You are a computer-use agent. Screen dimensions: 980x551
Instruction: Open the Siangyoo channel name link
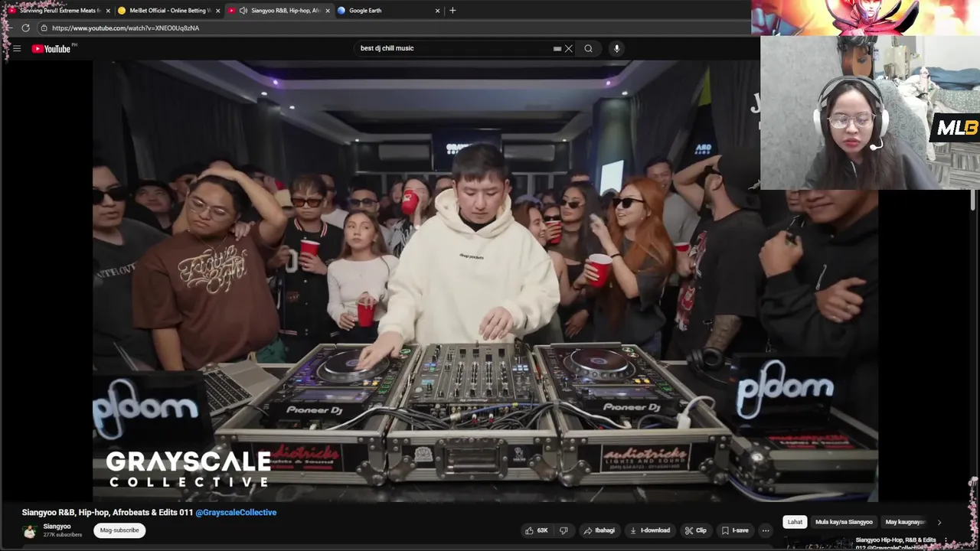point(57,527)
